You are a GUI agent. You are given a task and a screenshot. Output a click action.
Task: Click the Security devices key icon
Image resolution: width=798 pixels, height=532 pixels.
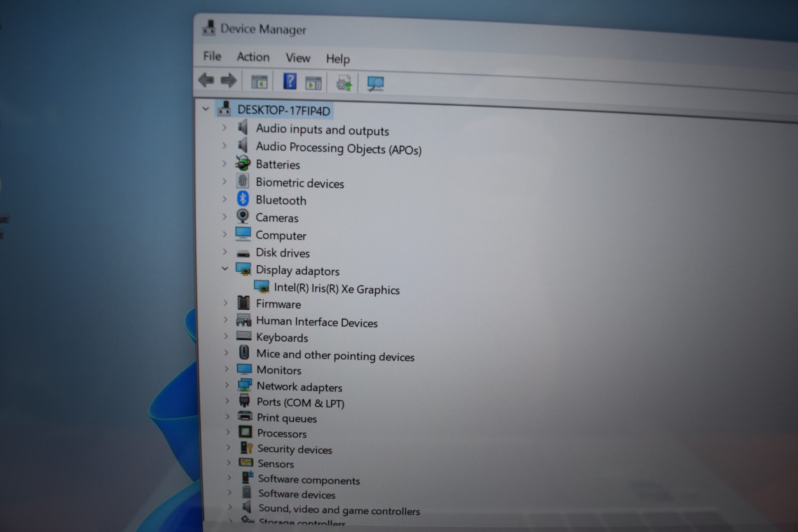coord(246,448)
